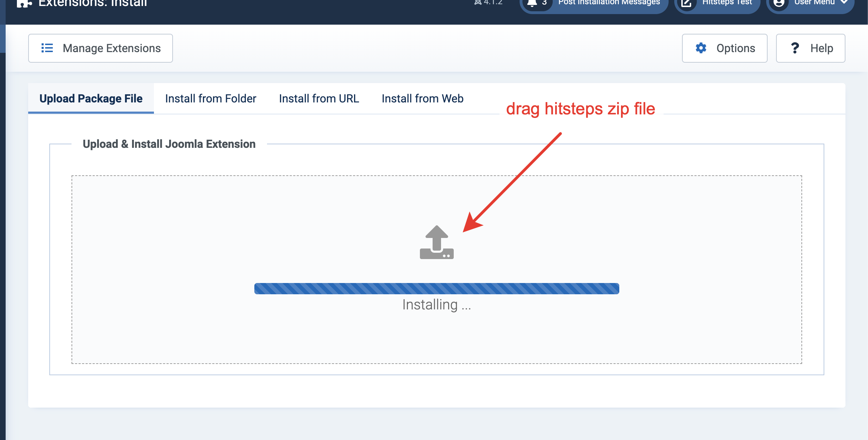Click the Options gear icon
868x440 pixels.
pyautogui.click(x=701, y=48)
